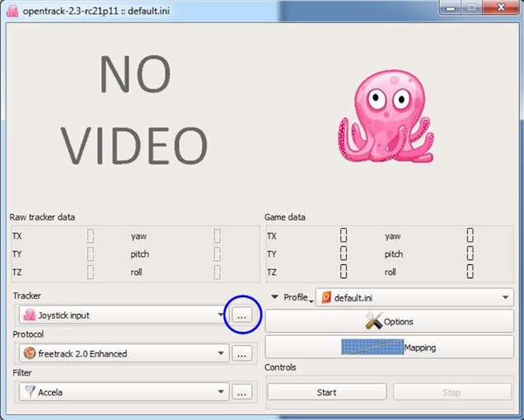Click the Game data TZ value
The image size is (524, 420).
344,271
